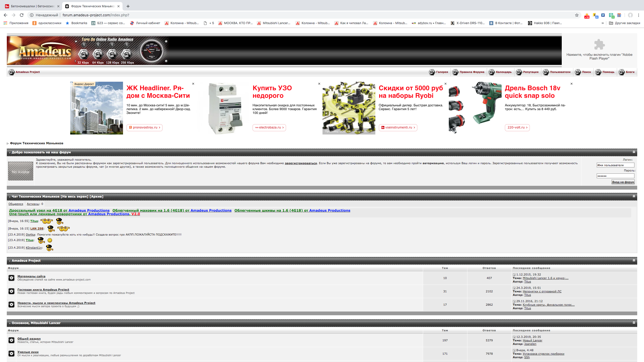Click the Adobe Flash plugin puzzle icon
This screenshot has width=644, height=362.
point(599,45)
